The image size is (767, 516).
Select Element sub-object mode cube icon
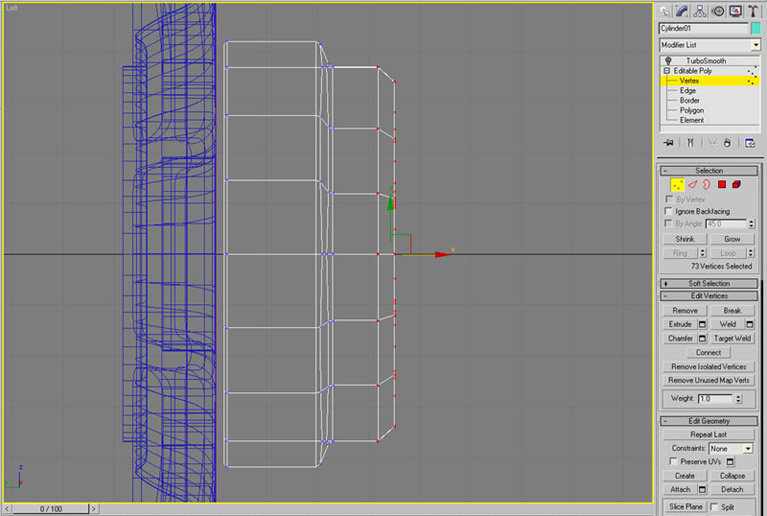click(x=736, y=185)
